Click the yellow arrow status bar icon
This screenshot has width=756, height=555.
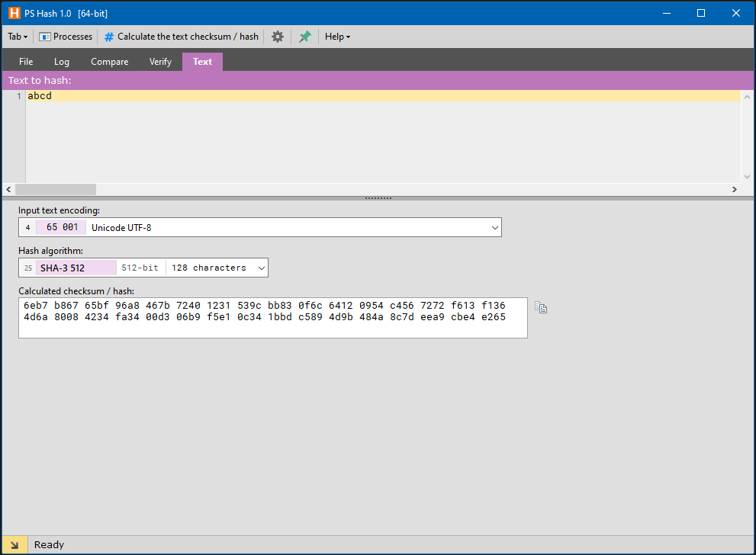[x=14, y=545]
